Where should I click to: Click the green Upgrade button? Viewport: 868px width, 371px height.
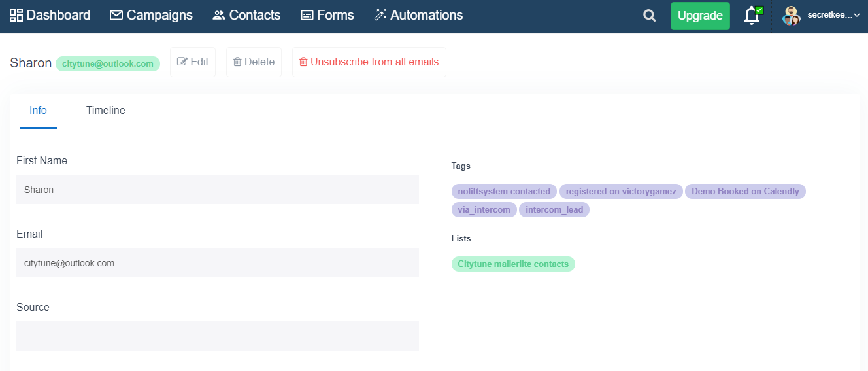700,16
